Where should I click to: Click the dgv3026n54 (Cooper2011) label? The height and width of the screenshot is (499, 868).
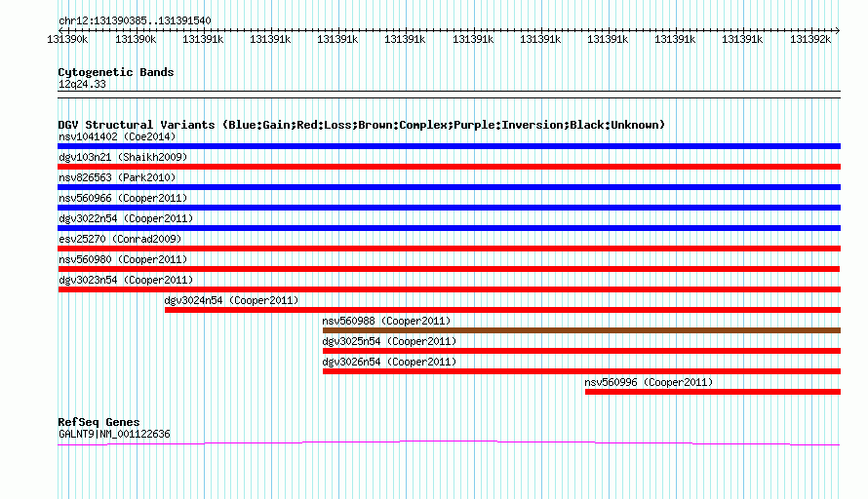point(389,362)
